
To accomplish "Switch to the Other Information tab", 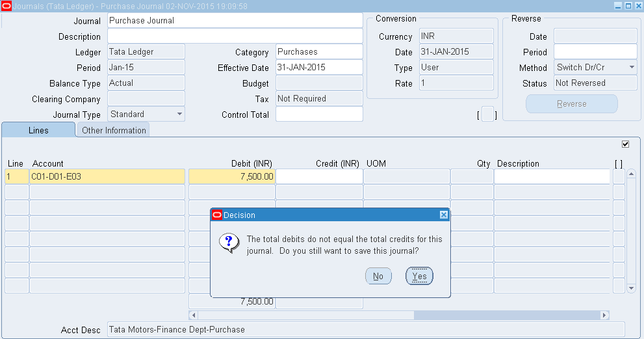I will (x=114, y=130).
